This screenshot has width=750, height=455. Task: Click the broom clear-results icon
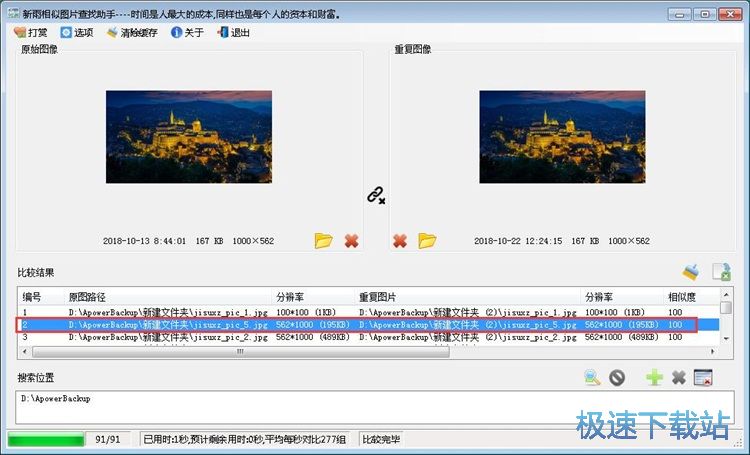point(691,272)
